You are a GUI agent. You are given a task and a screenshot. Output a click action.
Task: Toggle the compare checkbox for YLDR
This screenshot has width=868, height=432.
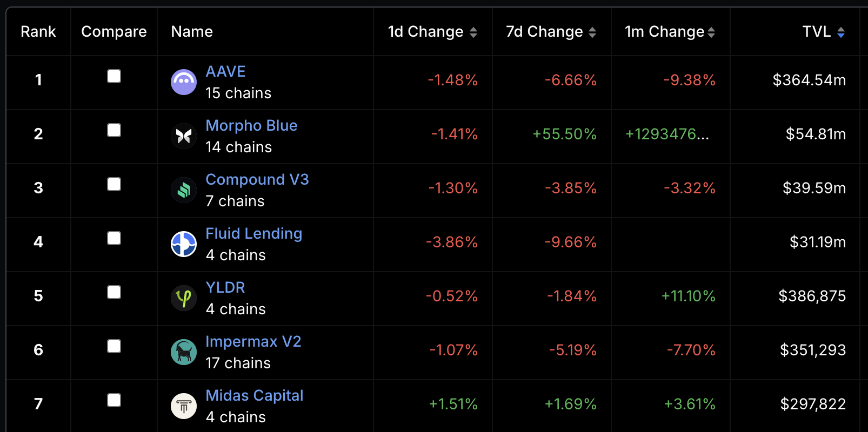pos(114,292)
